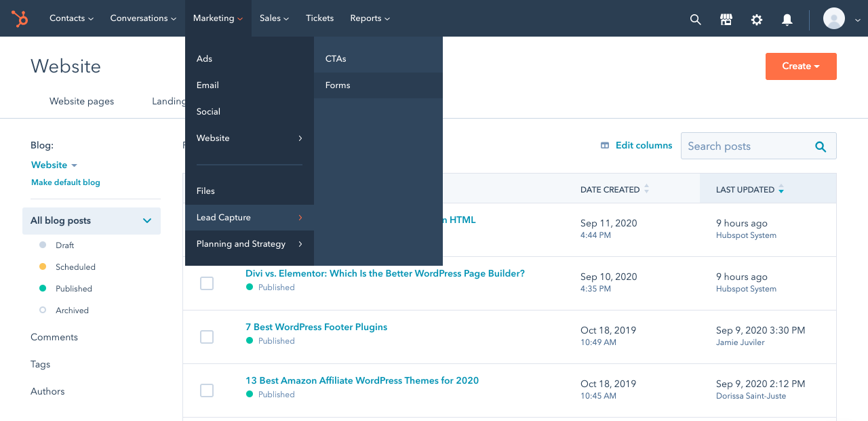Image resolution: width=868 pixels, height=421 pixels.
Task: Select the Divi vs. Elementor post checkbox
Action: click(207, 283)
